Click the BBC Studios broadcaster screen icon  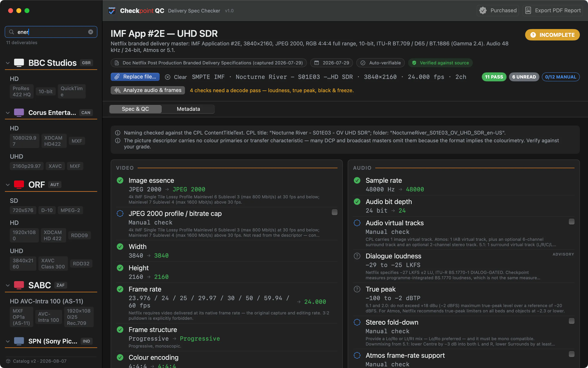click(x=19, y=63)
